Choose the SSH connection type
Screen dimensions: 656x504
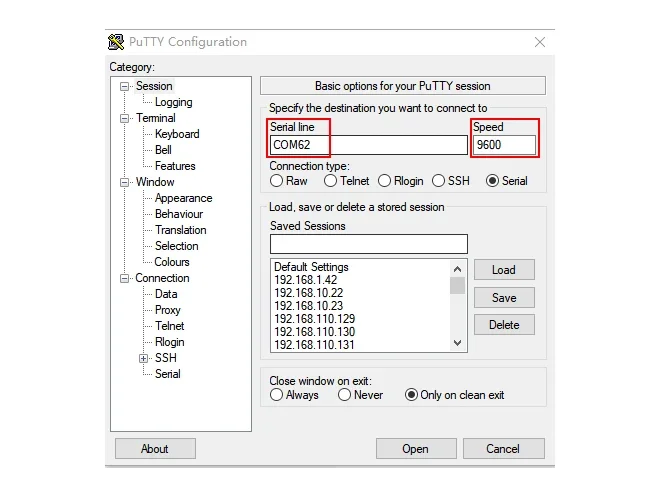click(x=438, y=181)
